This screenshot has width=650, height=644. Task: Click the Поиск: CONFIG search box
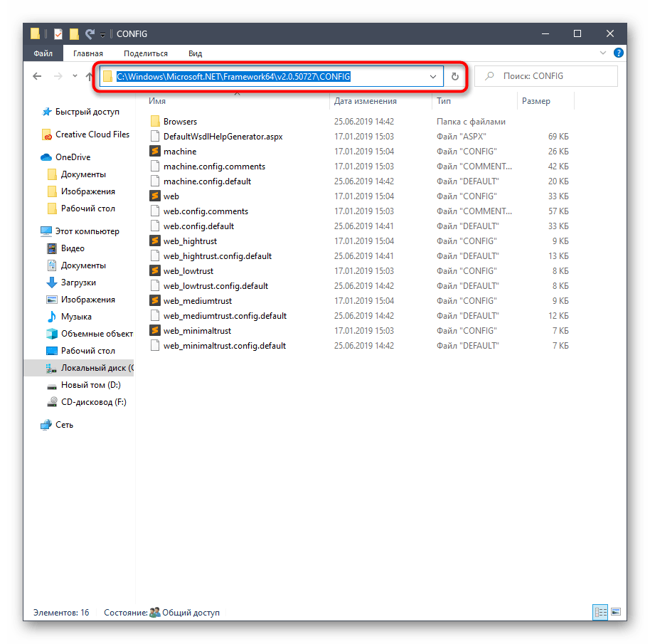tap(546, 76)
